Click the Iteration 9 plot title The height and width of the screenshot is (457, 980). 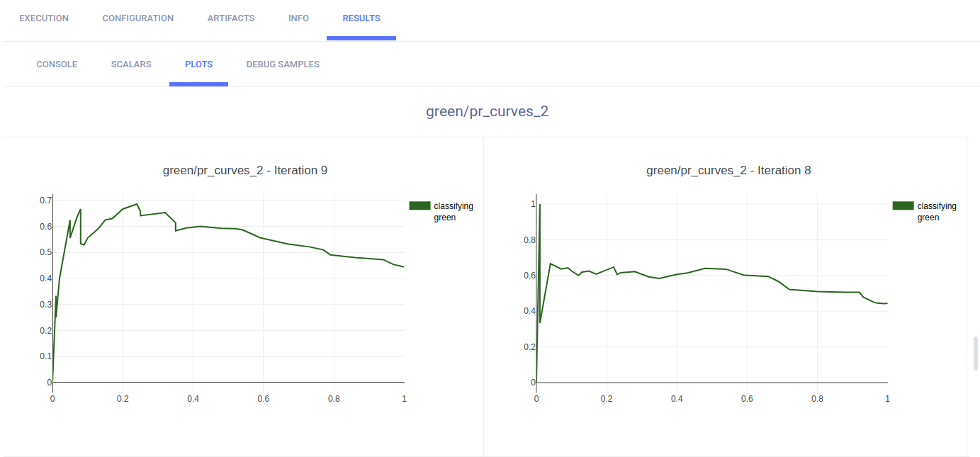tap(245, 170)
